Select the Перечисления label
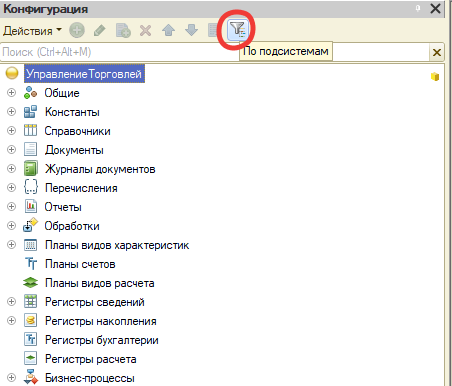Screen dimensions: 452x386 click(x=81, y=188)
